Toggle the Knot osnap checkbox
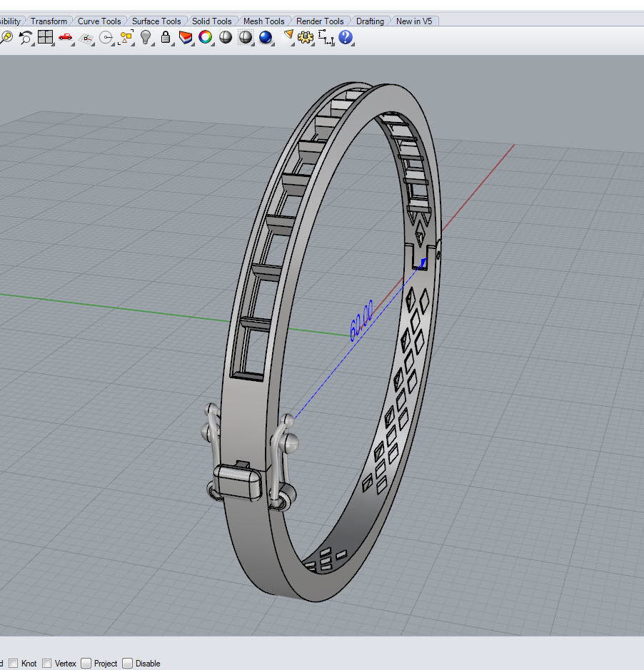 coord(14,663)
